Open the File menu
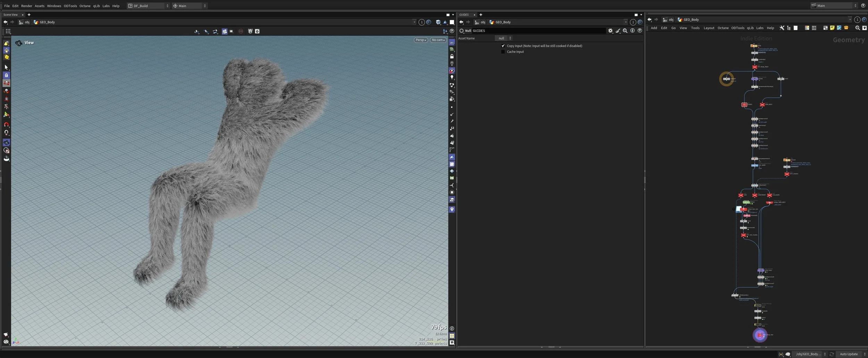868x358 pixels. click(x=7, y=6)
